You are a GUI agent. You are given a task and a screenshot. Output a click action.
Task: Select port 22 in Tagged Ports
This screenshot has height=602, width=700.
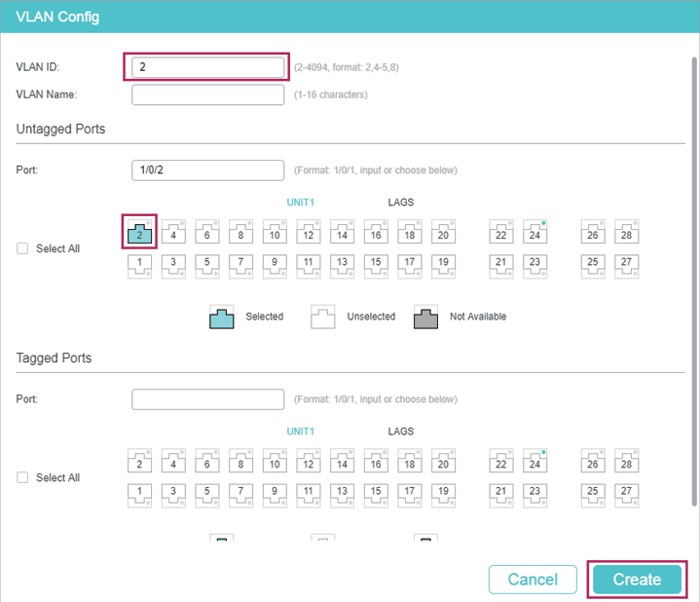tap(501, 463)
